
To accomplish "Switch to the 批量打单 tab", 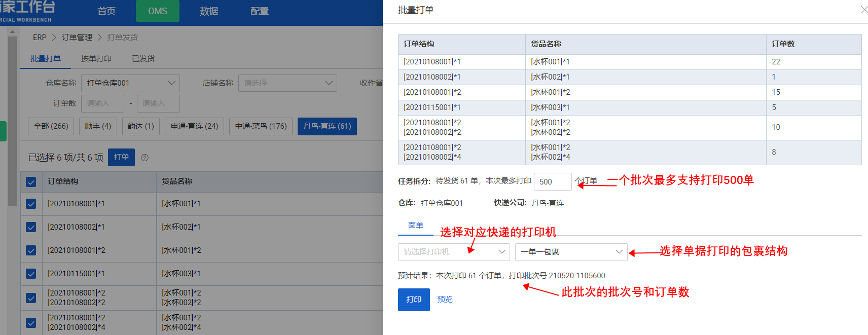I will [x=46, y=59].
